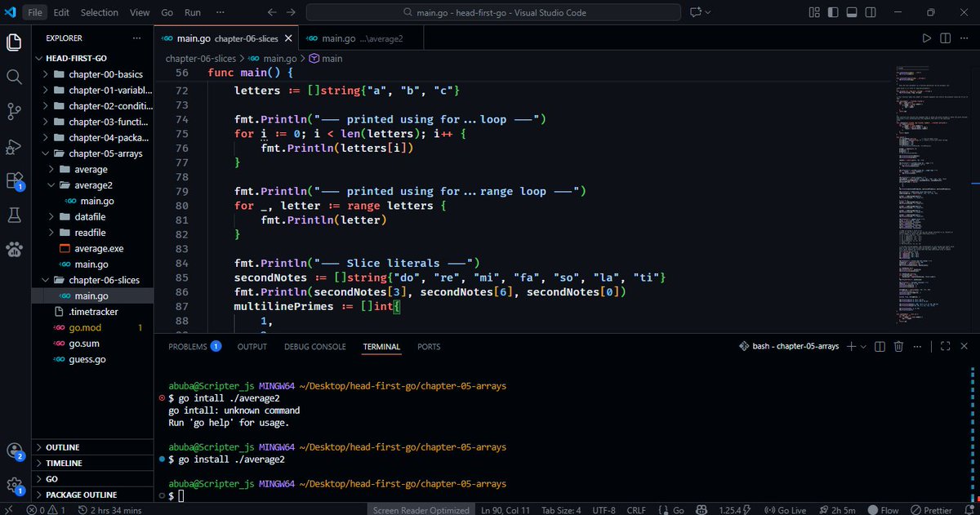Viewport: 980px width, 515px height.
Task: Toggle Screen Reader Optimized status
Action: point(421,509)
